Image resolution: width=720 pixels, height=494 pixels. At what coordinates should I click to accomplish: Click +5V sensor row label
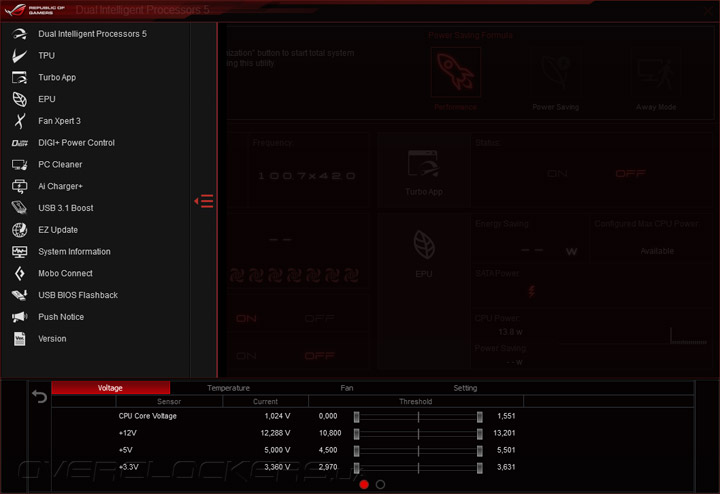coord(125,450)
